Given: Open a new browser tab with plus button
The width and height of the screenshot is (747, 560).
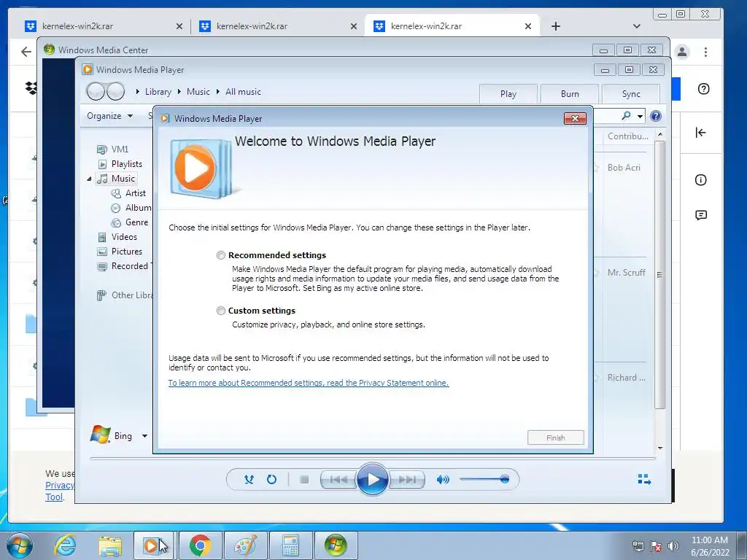Looking at the screenshot, I should coord(555,26).
